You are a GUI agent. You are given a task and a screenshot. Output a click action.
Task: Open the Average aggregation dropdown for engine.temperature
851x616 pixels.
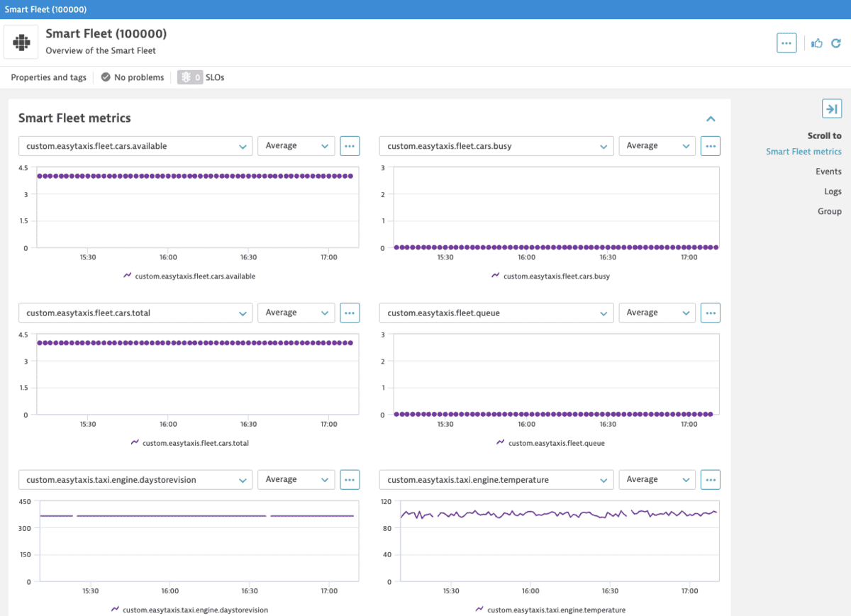click(x=657, y=479)
